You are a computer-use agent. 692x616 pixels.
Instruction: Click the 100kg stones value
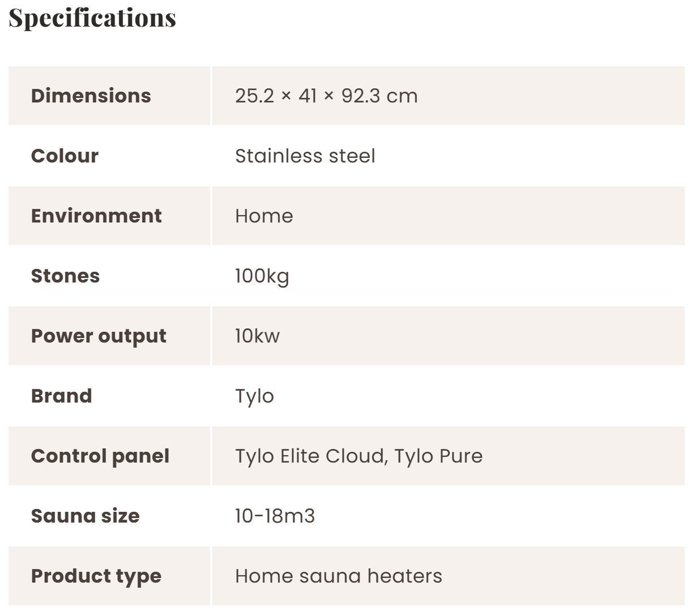pos(262,276)
